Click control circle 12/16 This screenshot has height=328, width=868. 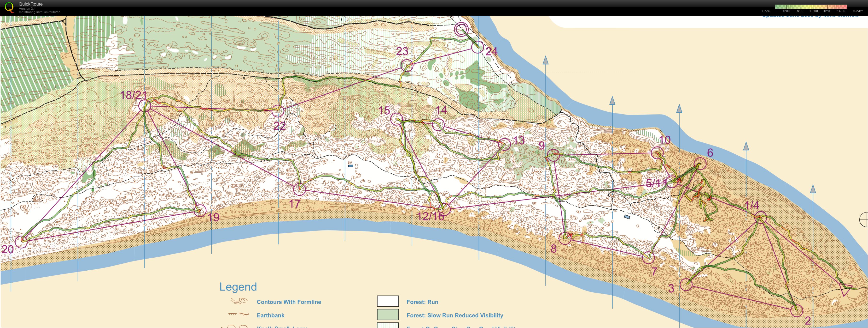point(444,209)
